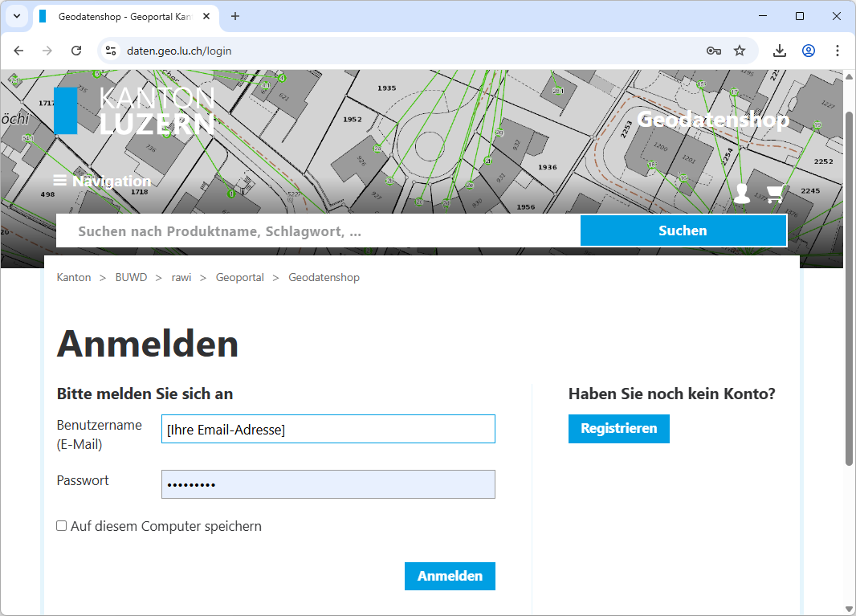Open the Chrome profile icon

809,51
